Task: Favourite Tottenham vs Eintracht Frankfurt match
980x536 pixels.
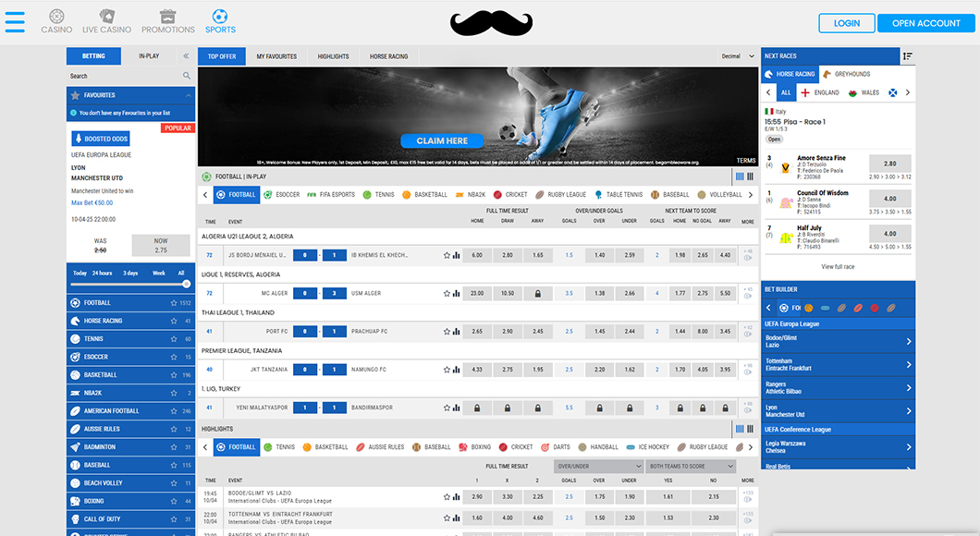Action: click(x=447, y=518)
